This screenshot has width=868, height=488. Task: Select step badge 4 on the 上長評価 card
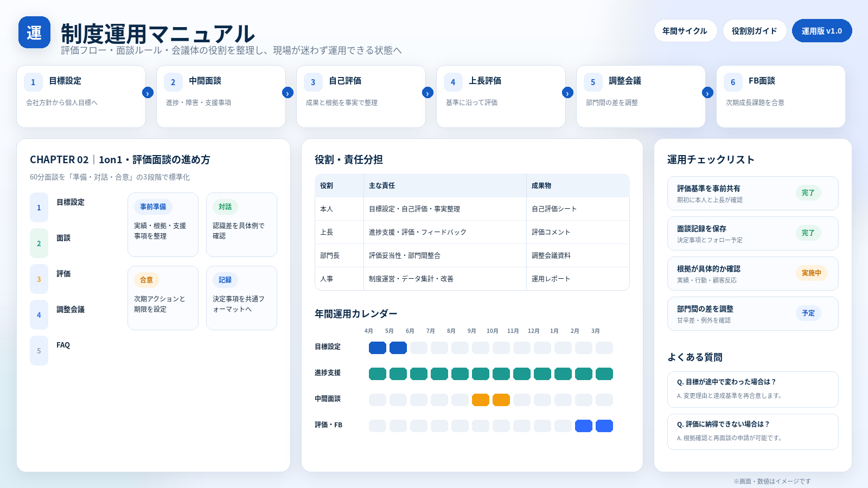point(453,82)
